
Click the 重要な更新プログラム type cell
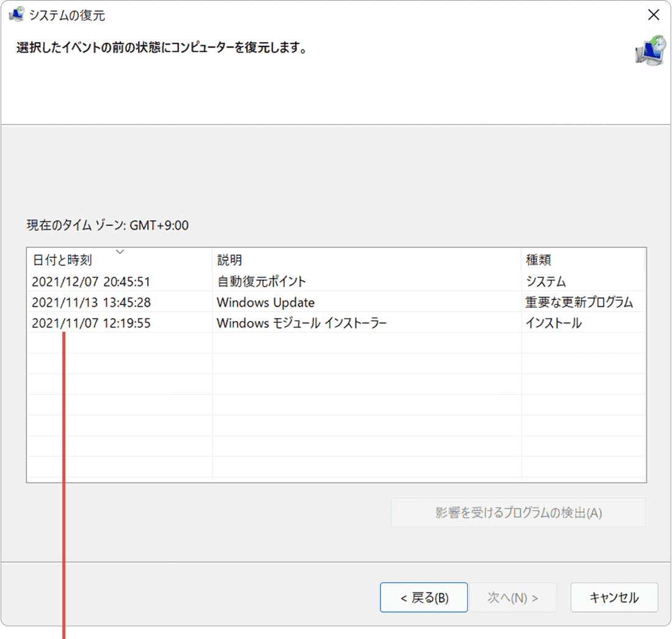pos(579,302)
